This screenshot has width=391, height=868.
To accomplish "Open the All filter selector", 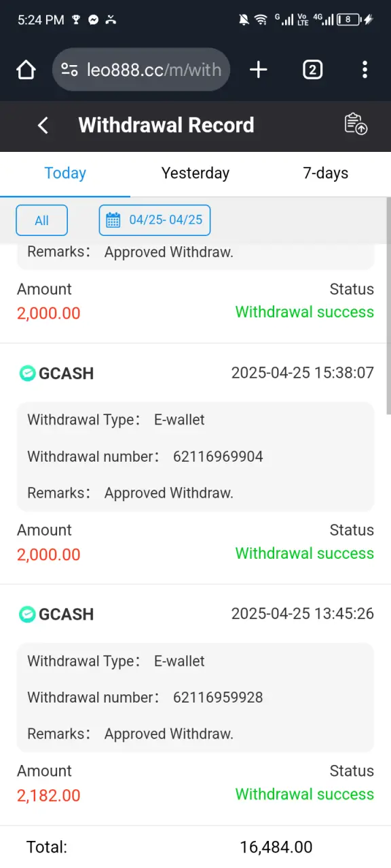I will click(42, 220).
